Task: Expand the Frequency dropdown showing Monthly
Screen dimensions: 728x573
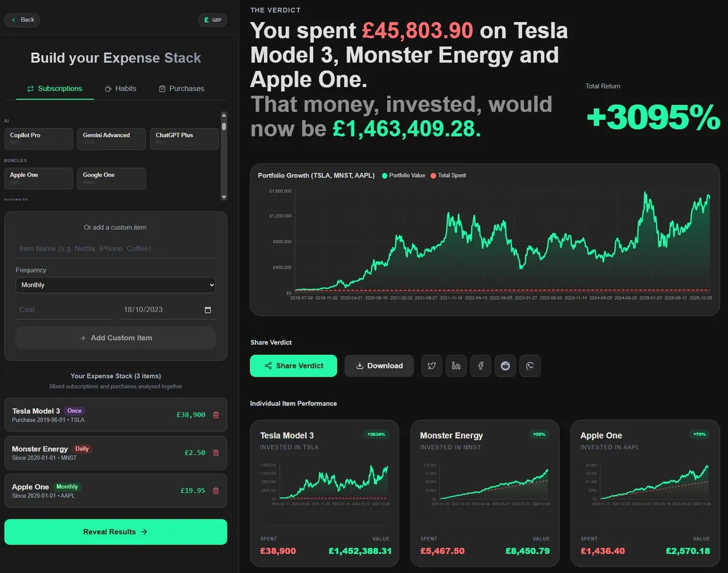Action: click(x=115, y=285)
